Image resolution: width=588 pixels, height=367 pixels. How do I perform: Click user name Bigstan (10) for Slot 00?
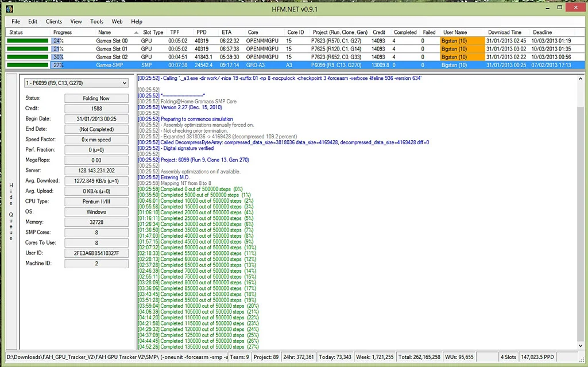click(462, 41)
